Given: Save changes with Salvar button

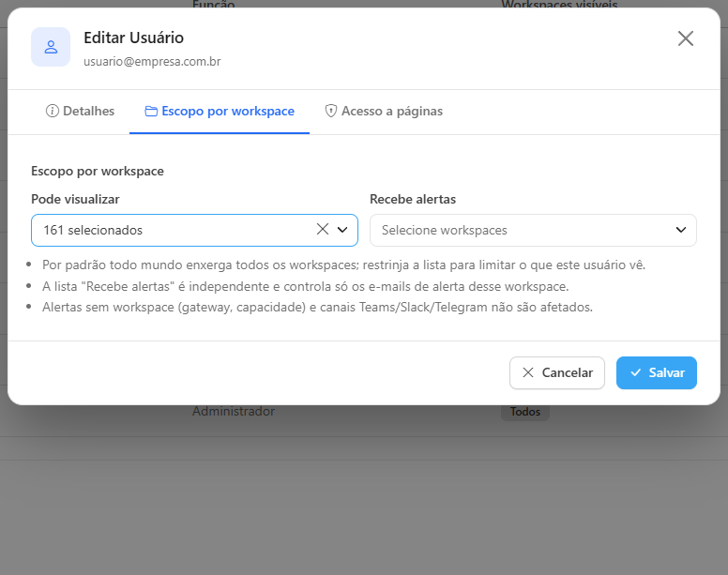Looking at the screenshot, I should pos(657,372).
